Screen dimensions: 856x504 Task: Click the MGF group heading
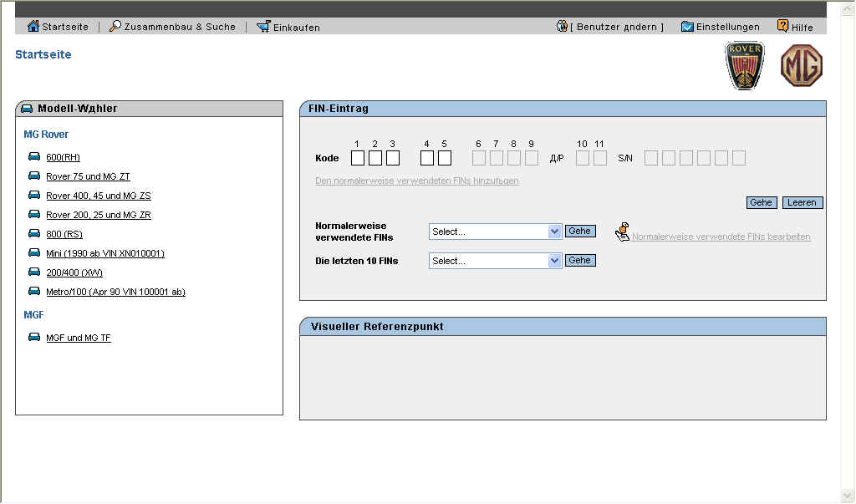pos(33,315)
